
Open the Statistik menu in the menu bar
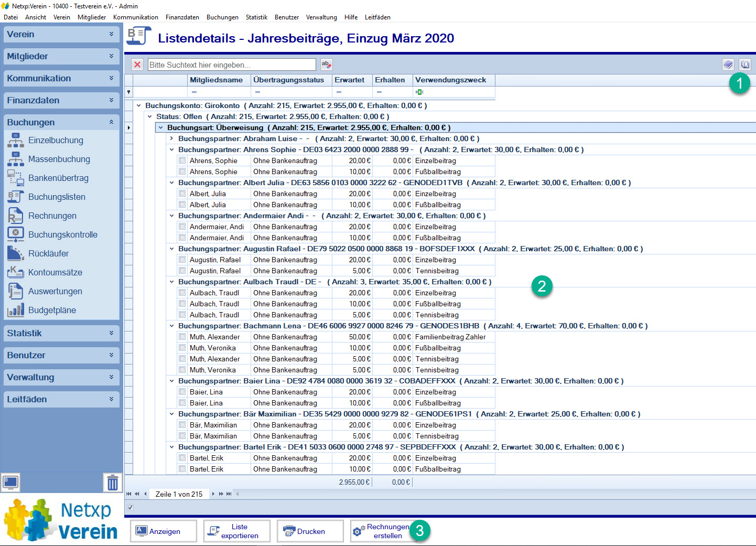click(256, 17)
